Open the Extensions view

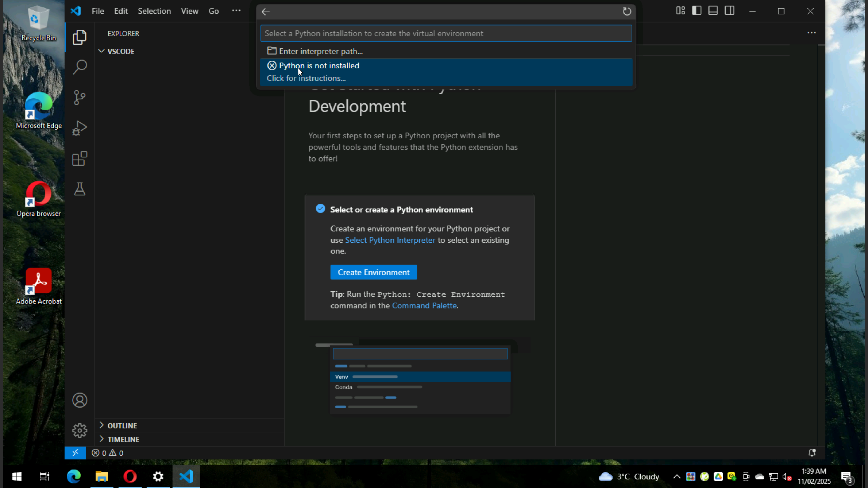(80, 158)
